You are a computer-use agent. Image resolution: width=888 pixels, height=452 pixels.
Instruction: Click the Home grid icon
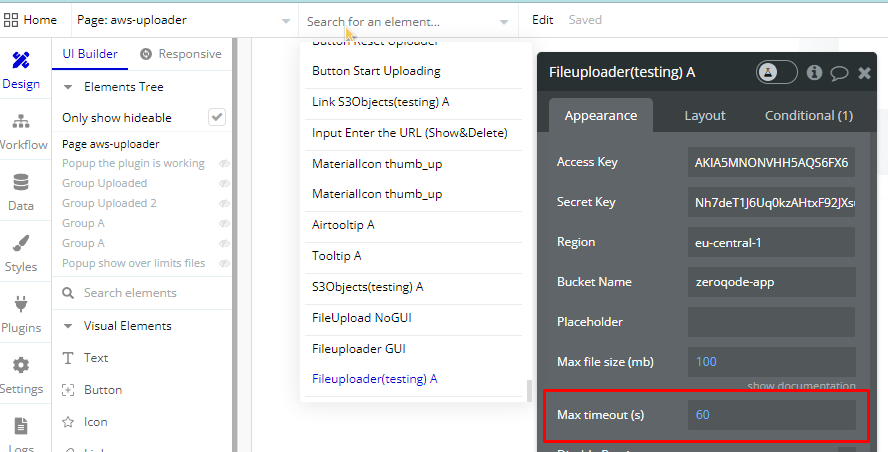coord(11,20)
